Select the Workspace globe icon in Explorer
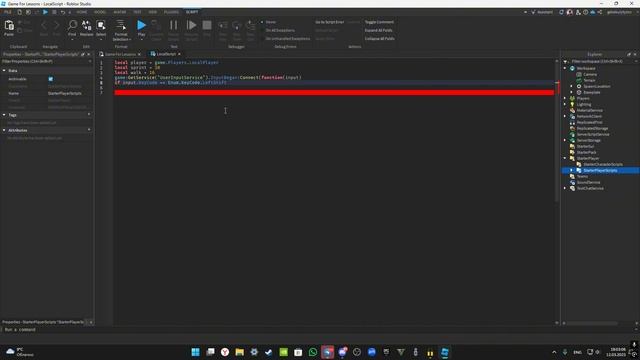 pos(572,68)
